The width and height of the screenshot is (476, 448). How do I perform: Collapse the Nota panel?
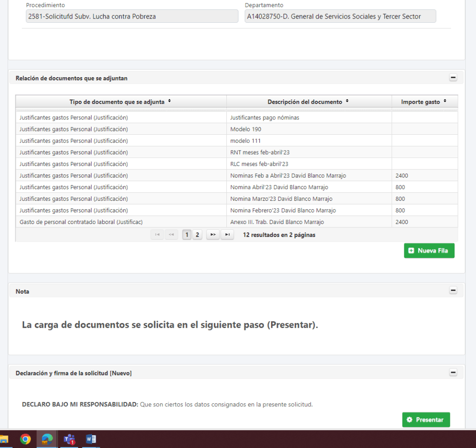pyautogui.click(x=453, y=291)
